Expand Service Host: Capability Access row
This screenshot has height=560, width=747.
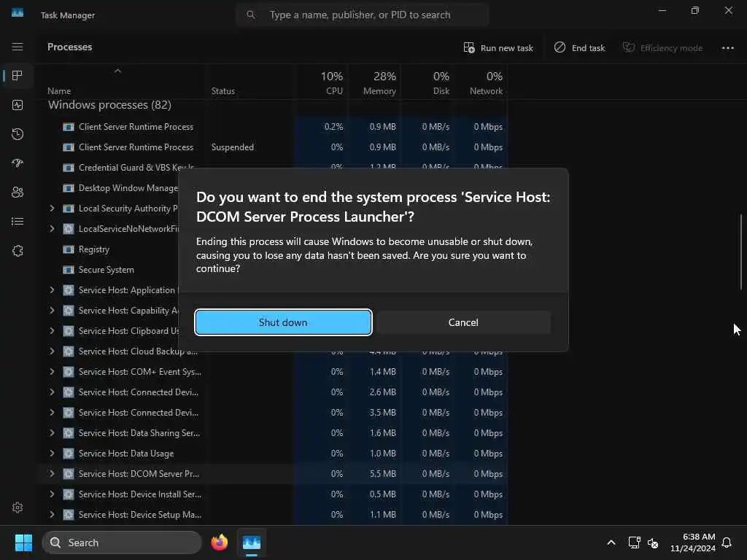tap(52, 311)
